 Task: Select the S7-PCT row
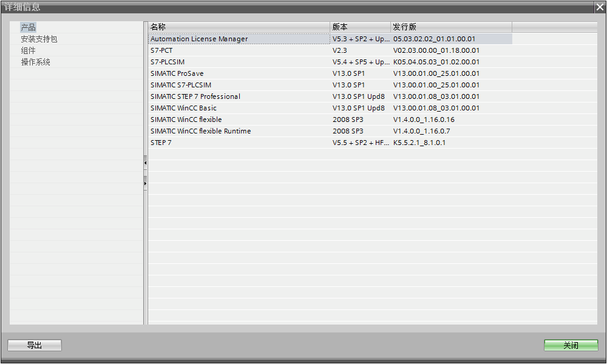(330, 50)
